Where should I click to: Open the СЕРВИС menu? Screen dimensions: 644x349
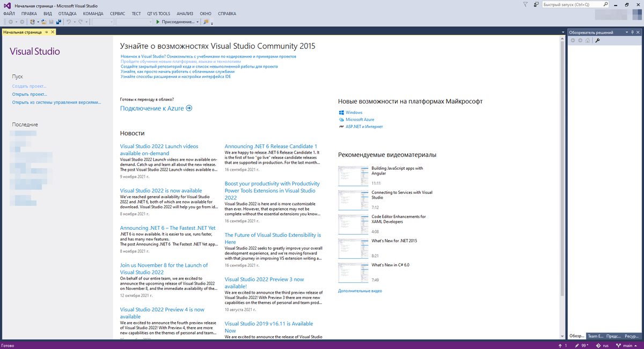118,13
